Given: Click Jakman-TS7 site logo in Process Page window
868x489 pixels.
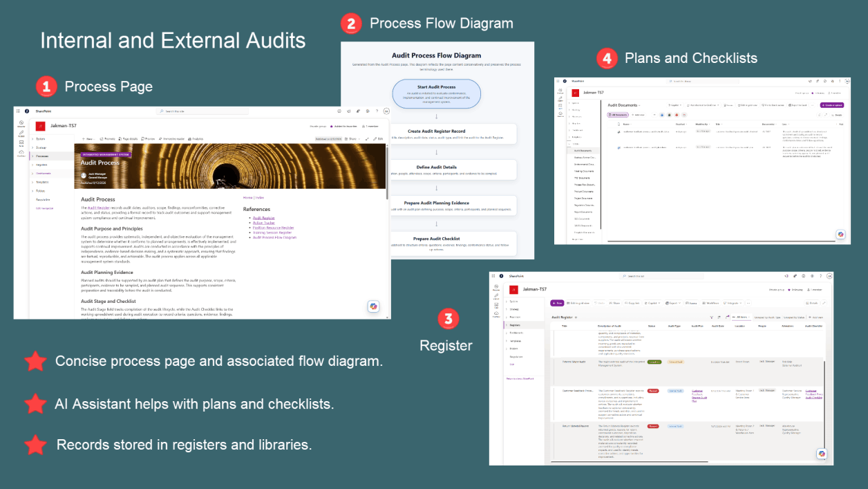Looking at the screenshot, I should [40, 126].
